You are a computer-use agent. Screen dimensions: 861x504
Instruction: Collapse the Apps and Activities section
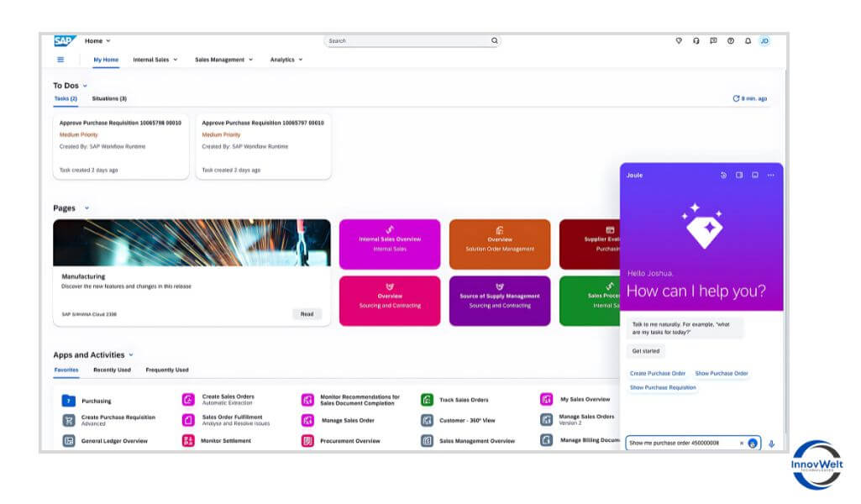tap(131, 355)
